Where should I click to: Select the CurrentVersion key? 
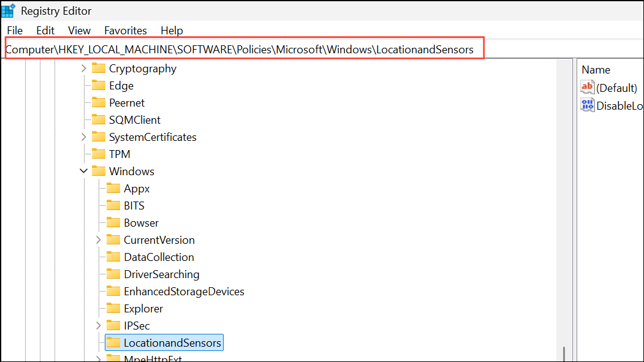[x=159, y=240]
